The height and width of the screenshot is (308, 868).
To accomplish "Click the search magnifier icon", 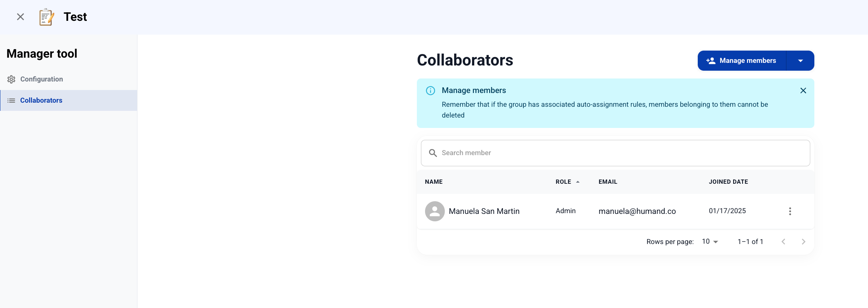I will click(x=433, y=153).
